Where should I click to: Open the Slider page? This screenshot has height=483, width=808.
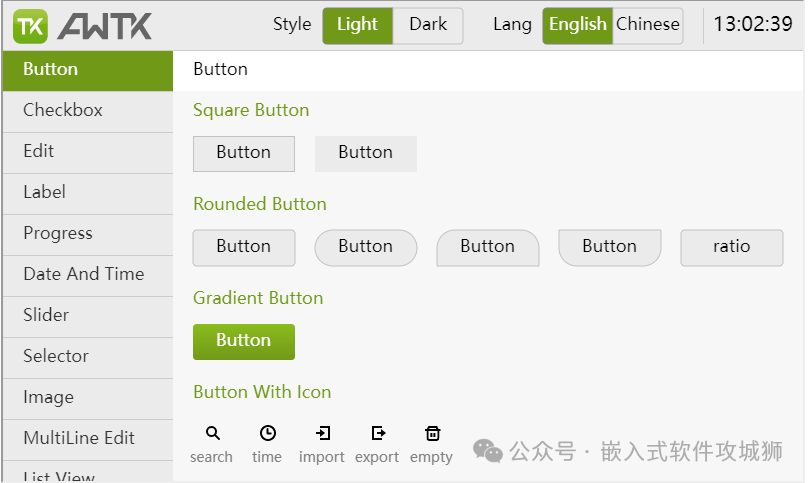[88, 317]
